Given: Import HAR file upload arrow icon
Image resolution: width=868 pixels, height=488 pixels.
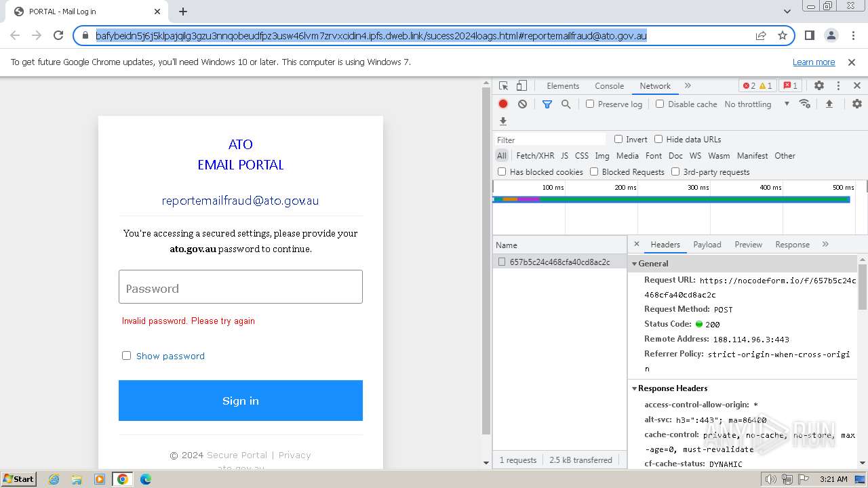Looking at the screenshot, I should click(829, 104).
